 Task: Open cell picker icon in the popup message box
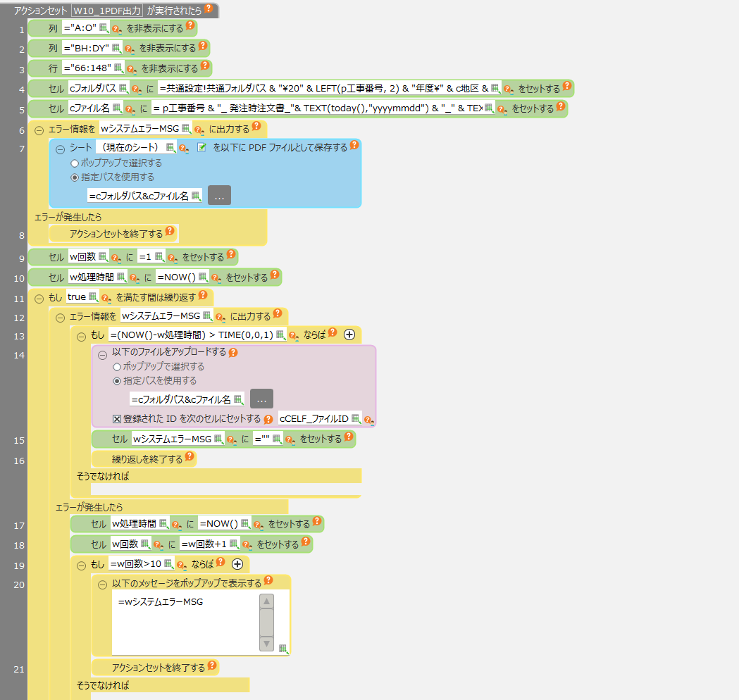tap(282, 649)
